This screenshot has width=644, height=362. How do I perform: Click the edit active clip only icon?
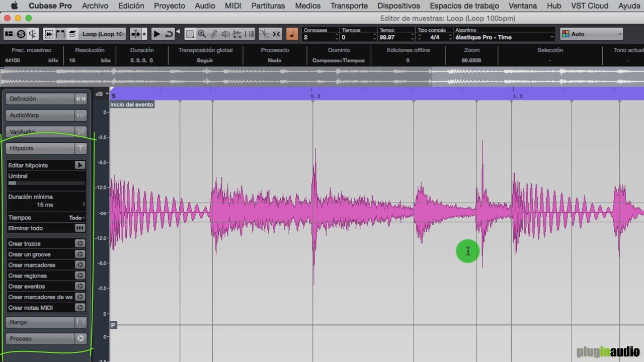click(x=72, y=34)
